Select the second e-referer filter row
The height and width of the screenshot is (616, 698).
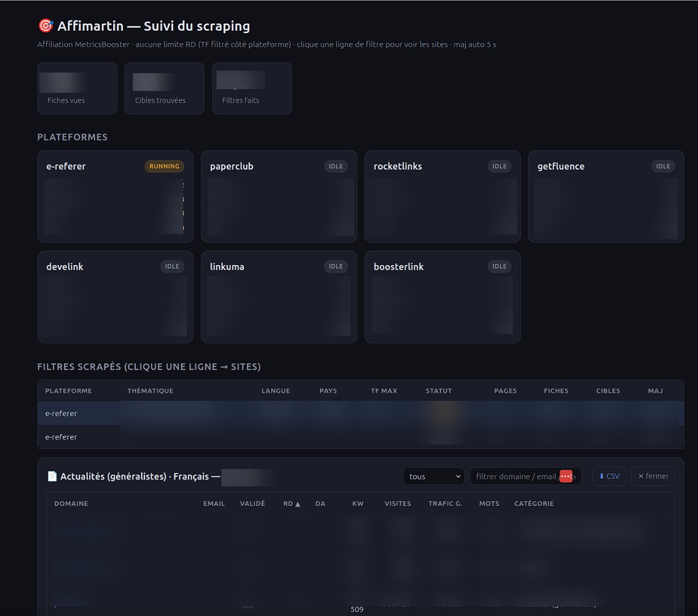(x=360, y=436)
